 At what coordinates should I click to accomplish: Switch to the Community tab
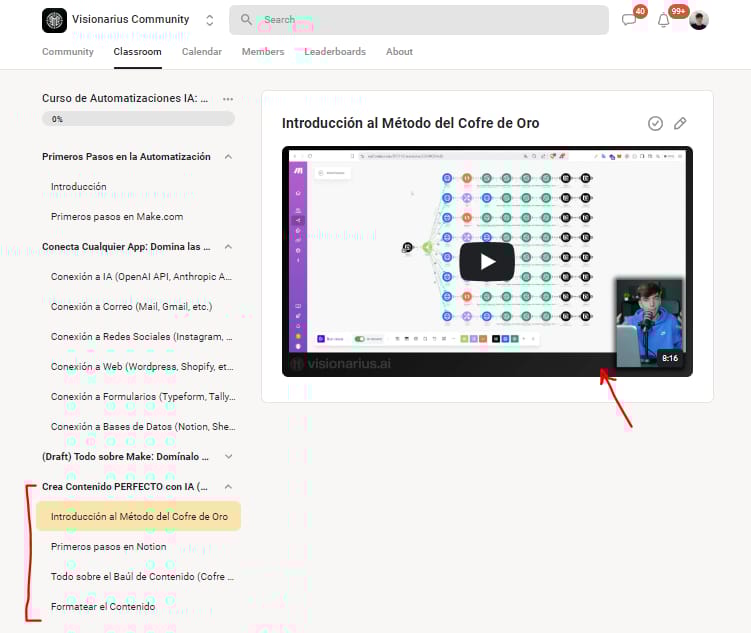pos(68,52)
